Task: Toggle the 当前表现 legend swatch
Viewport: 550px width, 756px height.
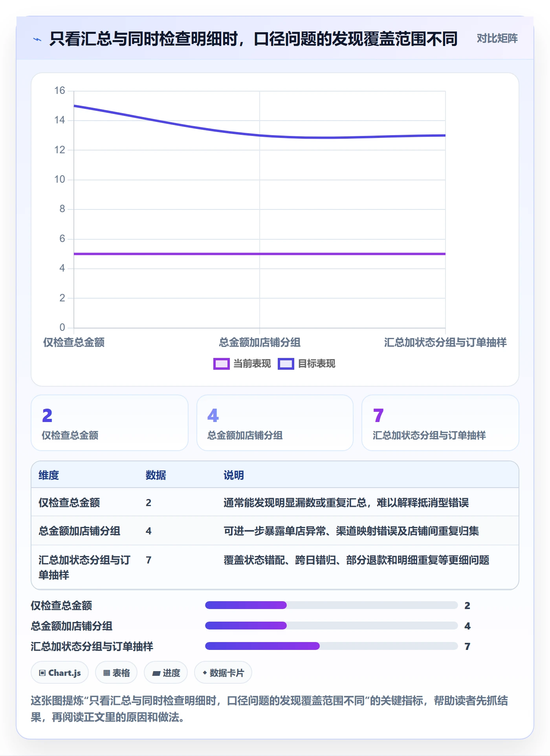Action: click(221, 364)
